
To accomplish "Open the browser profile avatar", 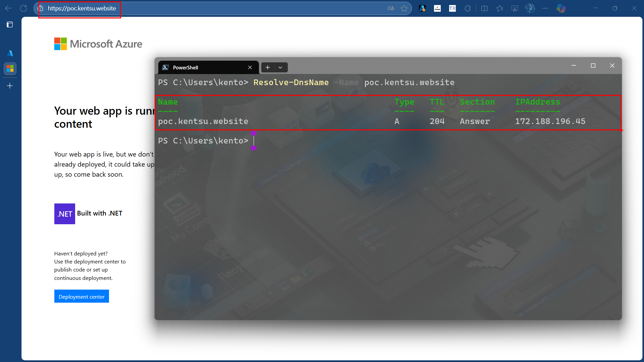I will (x=530, y=8).
